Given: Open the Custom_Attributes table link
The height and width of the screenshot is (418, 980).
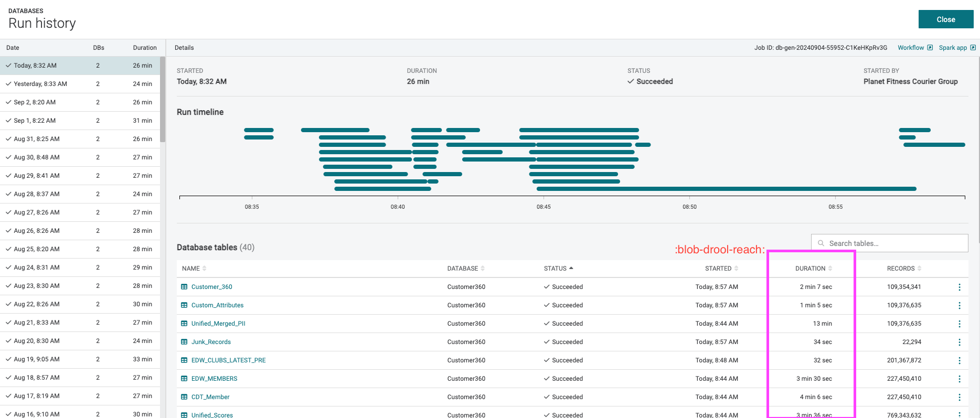Looking at the screenshot, I should (217, 305).
